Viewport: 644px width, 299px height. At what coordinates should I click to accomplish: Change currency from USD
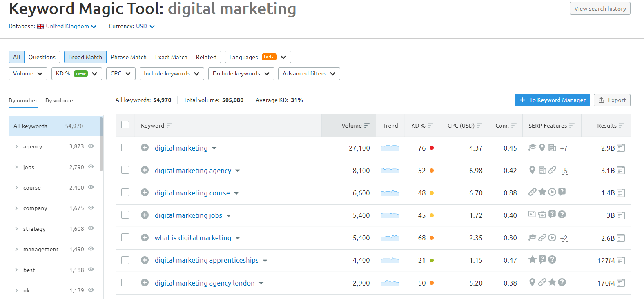pyautogui.click(x=145, y=26)
